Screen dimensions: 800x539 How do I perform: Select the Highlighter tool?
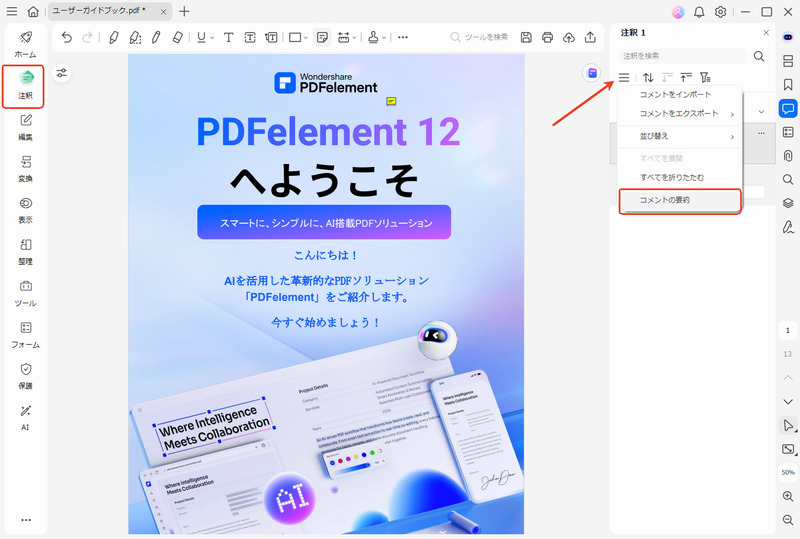[x=113, y=37]
